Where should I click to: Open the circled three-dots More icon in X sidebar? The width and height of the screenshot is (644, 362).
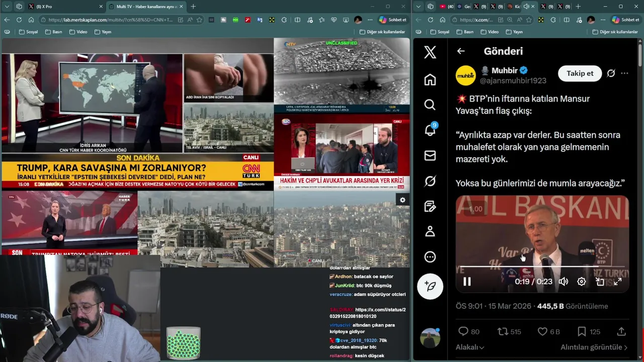430,257
